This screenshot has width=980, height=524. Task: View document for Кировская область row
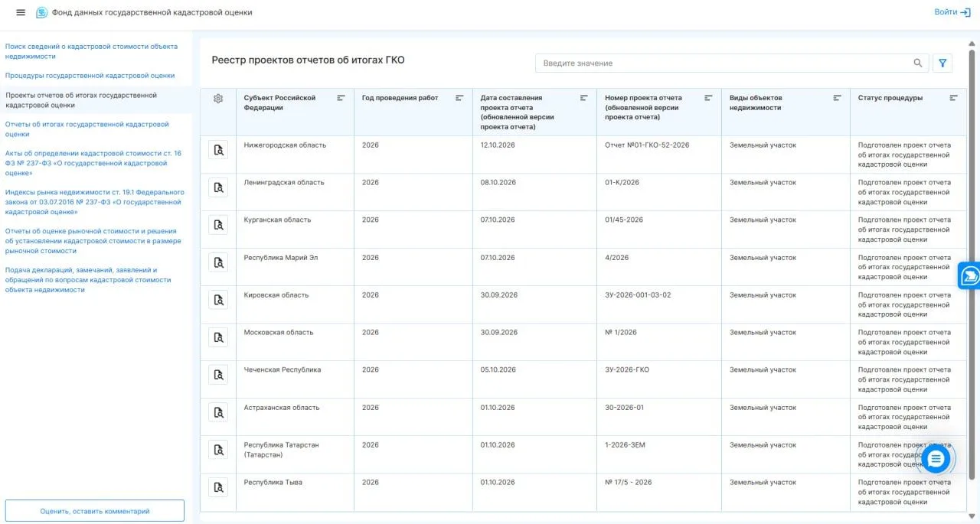click(x=218, y=300)
